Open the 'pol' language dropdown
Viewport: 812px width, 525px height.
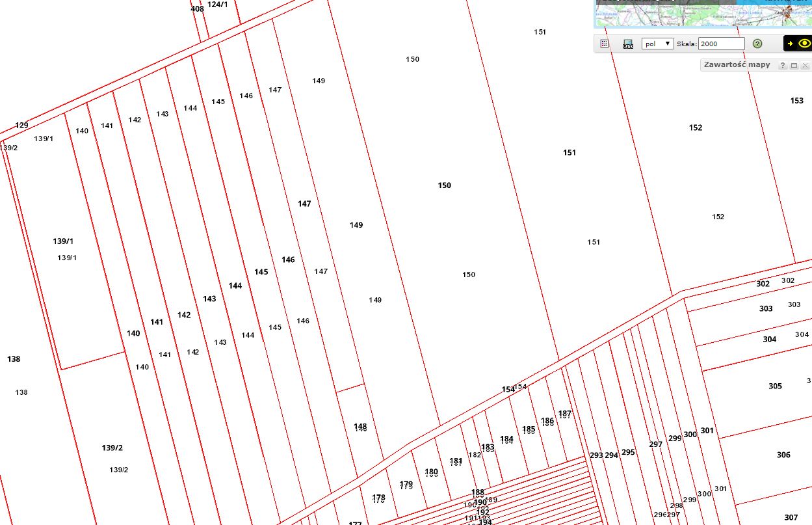(x=657, y=44)
